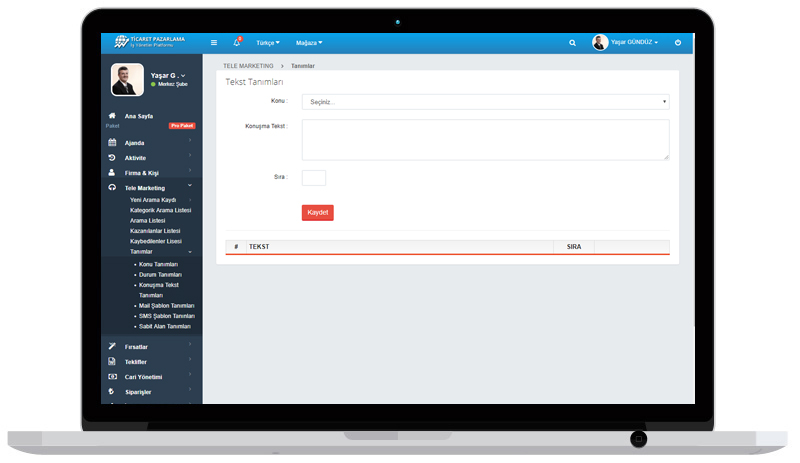The width and height of the screenshot is (800, 463).
Task: Collapse the Tele Marketing menu chevron
Action: (190, 185)
